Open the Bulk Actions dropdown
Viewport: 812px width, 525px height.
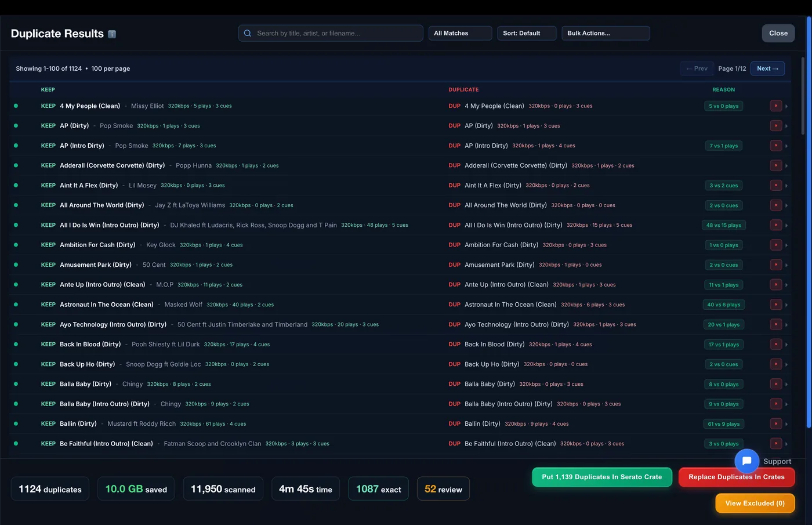tap(606, 33)
